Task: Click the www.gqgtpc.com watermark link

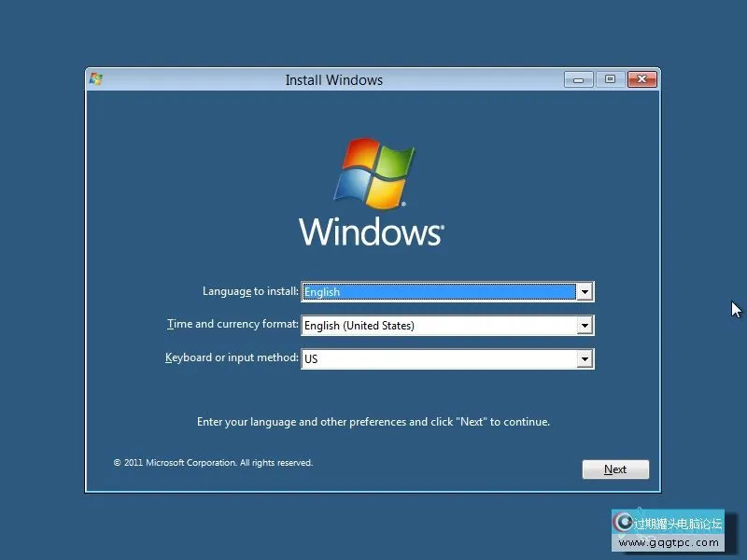Action: 669,542
